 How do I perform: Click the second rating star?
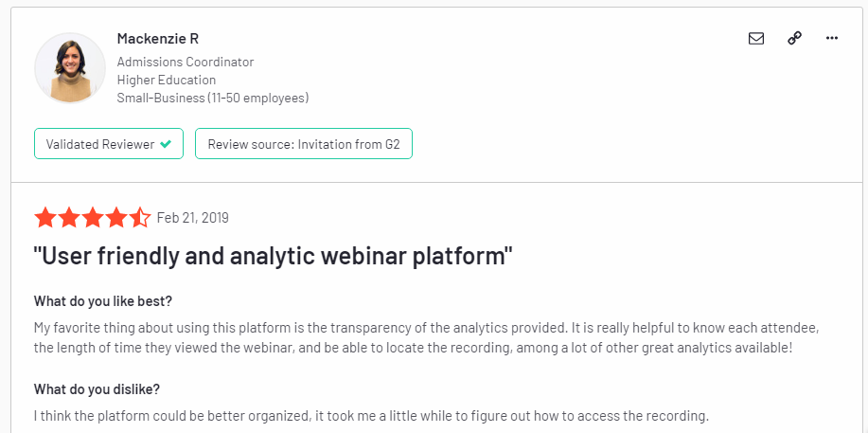coord(68,218)
